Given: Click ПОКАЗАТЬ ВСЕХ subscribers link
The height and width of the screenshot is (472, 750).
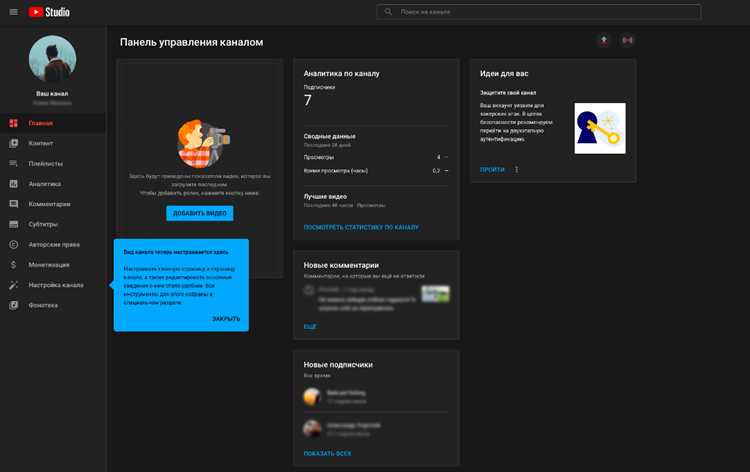Looking at the screenshot, I should 328,453.
